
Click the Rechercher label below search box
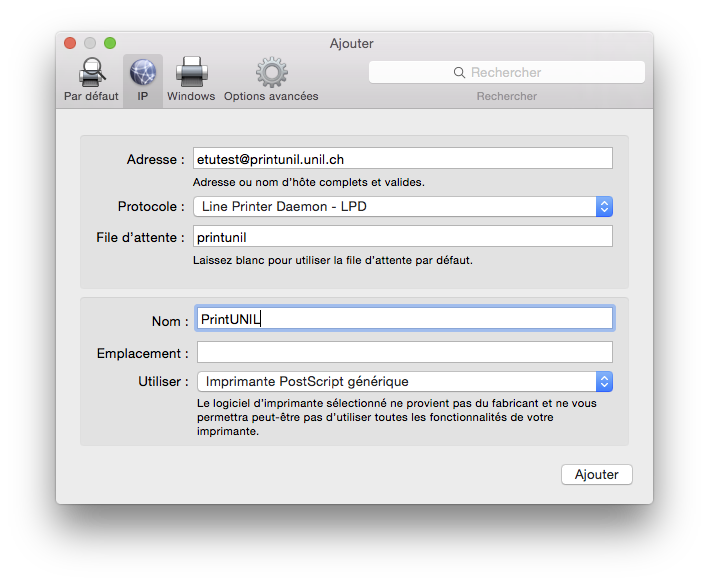pos(506,96)
